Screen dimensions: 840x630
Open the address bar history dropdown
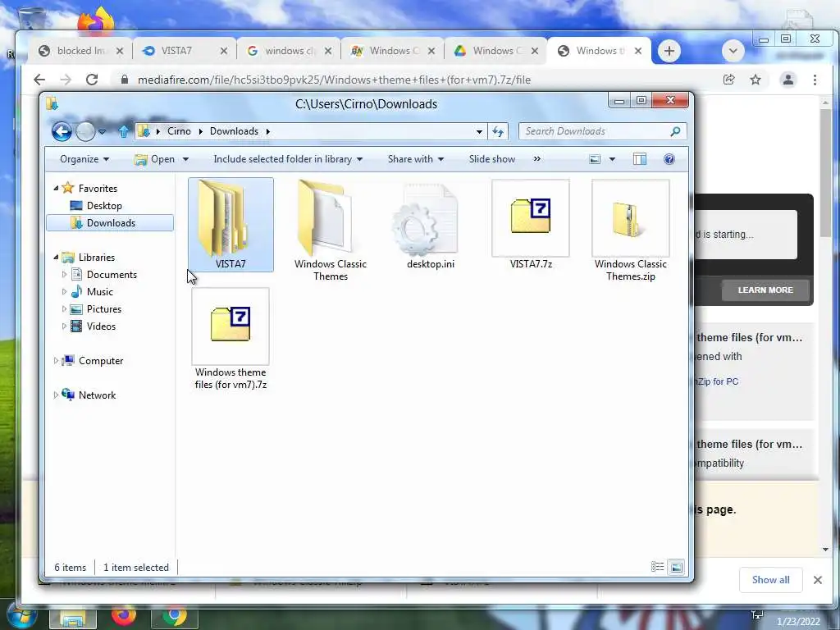479,131
